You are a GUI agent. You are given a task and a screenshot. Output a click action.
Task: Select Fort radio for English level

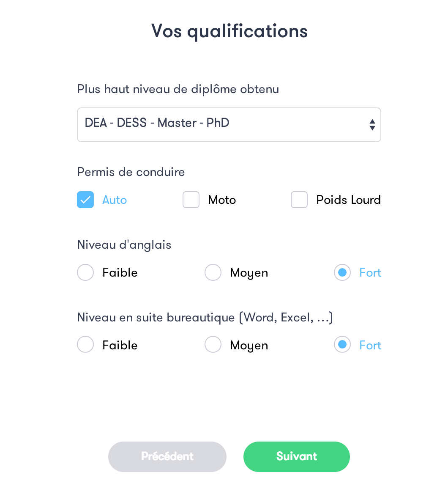(x=342, y=272)
